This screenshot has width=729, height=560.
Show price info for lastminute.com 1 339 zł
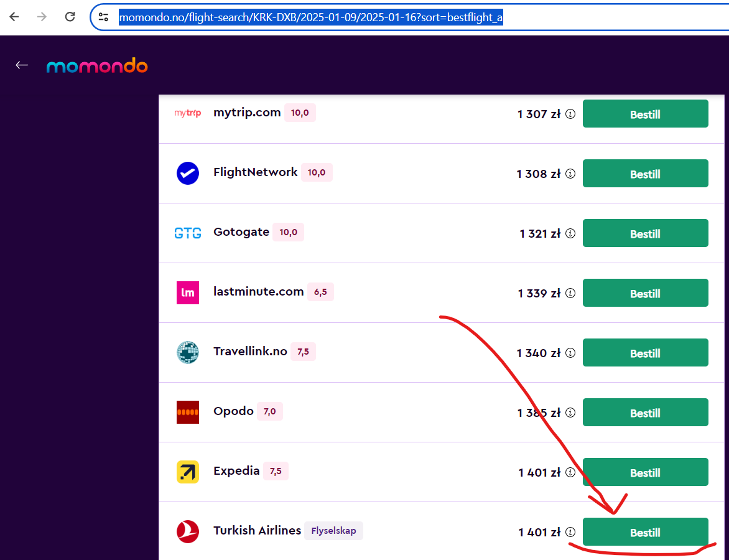pos(570,293)
